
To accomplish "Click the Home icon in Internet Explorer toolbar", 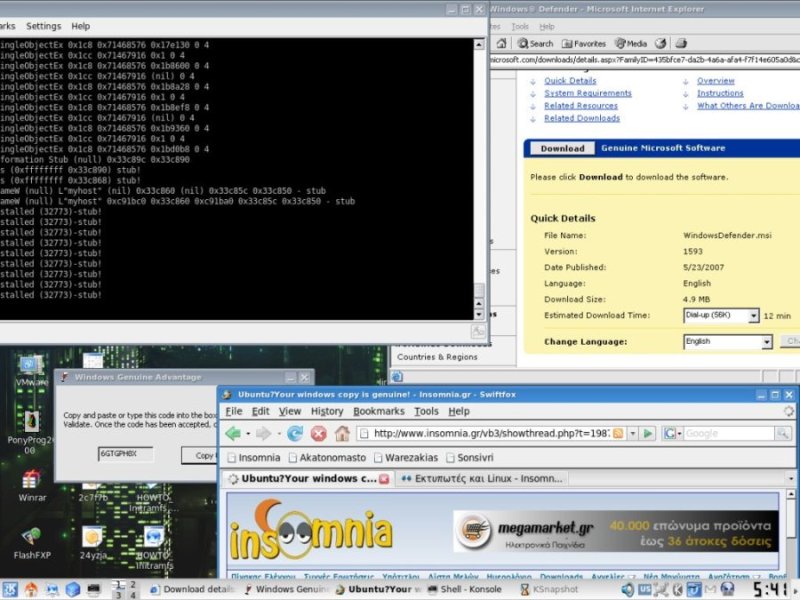I will click(x=502, y=43).
